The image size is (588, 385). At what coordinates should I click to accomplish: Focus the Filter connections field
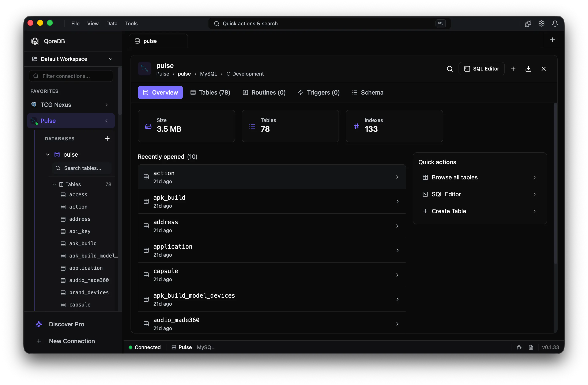coord(71,76)
